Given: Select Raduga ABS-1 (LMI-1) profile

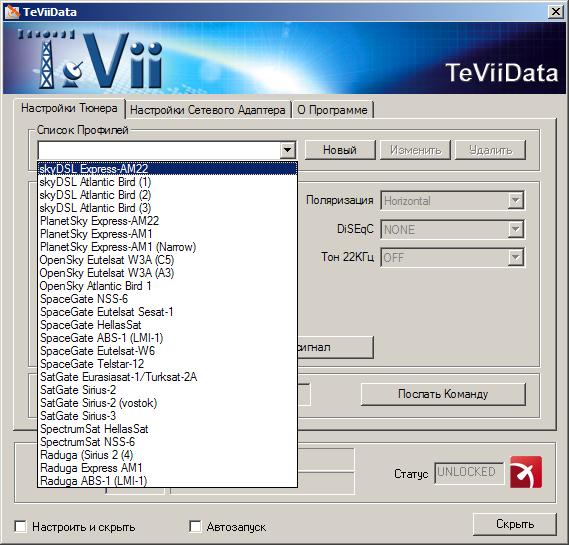Looking at the screenshot, I should [167, 481].
